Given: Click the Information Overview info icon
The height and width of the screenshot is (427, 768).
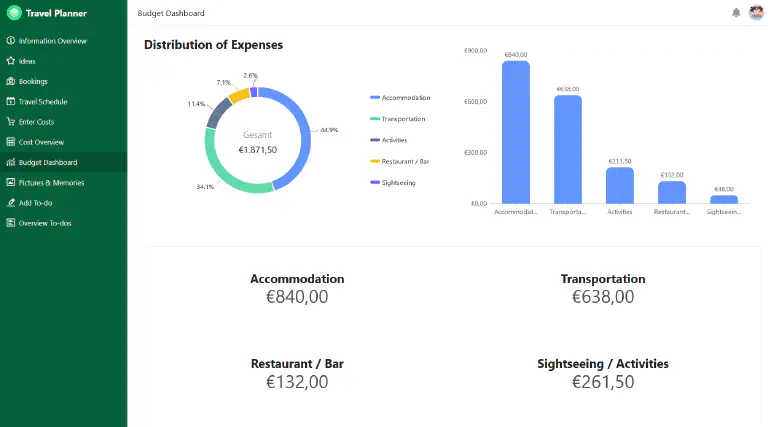Looking at the screenshot, I should [x=11, y=41].
